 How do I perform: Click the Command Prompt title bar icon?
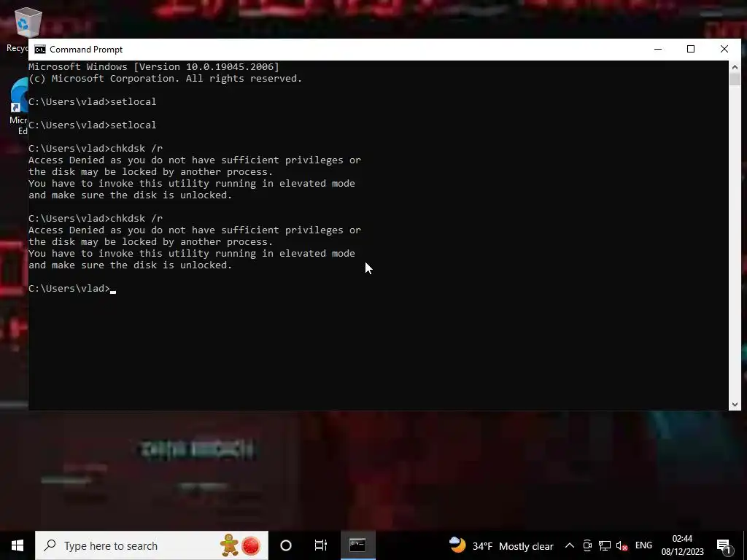tap(40, 50)
